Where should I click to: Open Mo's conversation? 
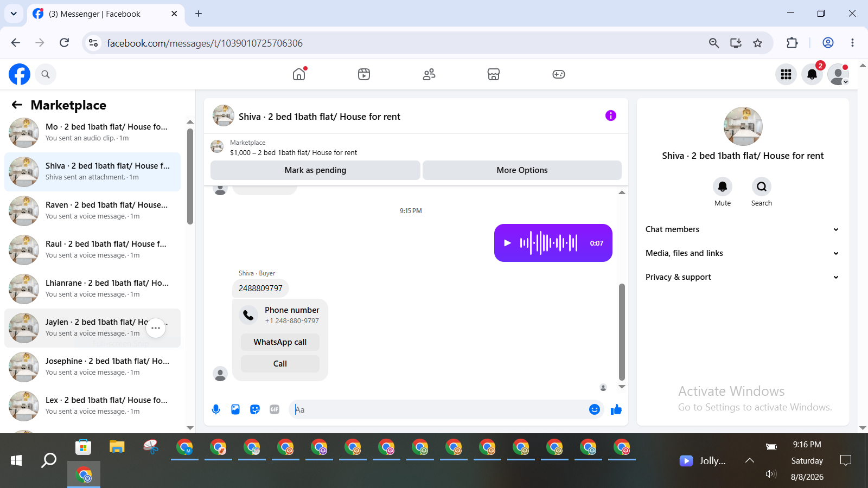tap(92, 133)
